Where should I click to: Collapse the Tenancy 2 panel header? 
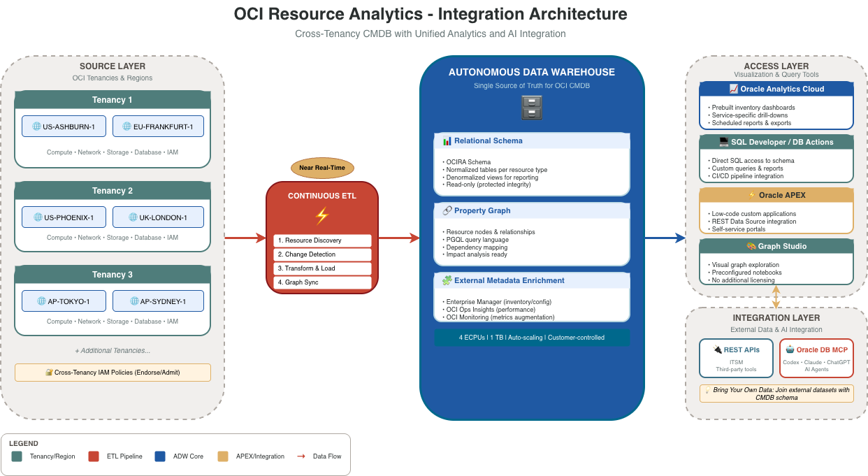(x=113, y=190)
